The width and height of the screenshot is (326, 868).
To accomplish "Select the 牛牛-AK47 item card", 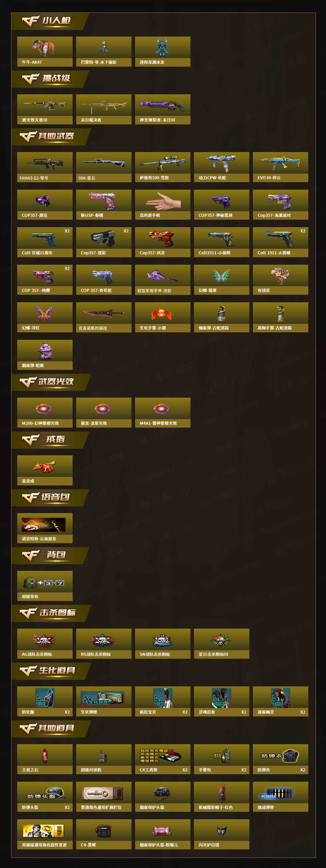I will tap(45, 51).
